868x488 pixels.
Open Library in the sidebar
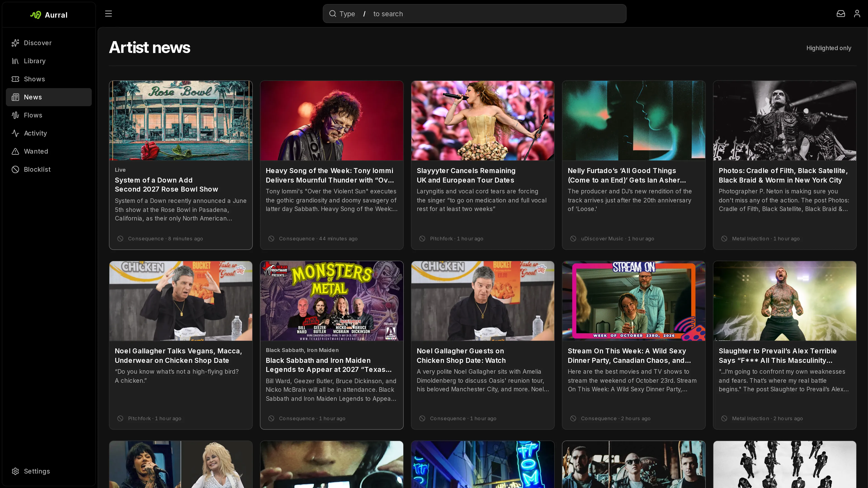coord(49,61)
